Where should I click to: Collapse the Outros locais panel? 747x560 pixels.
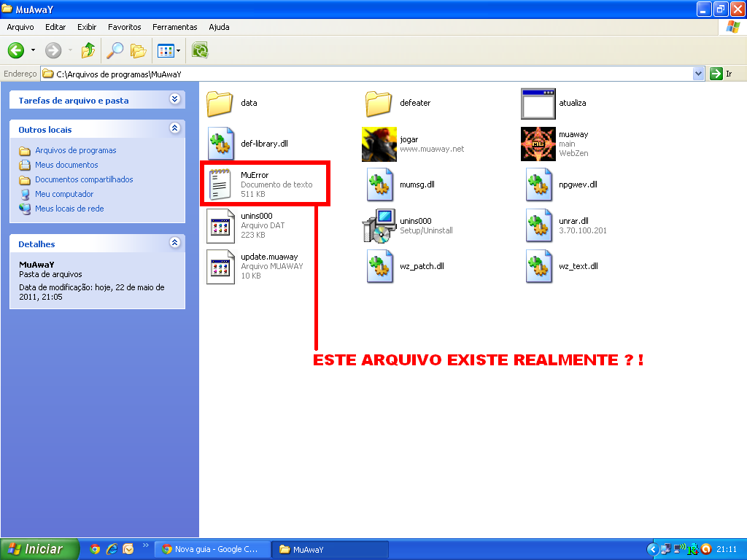click(x=174, y=128)
